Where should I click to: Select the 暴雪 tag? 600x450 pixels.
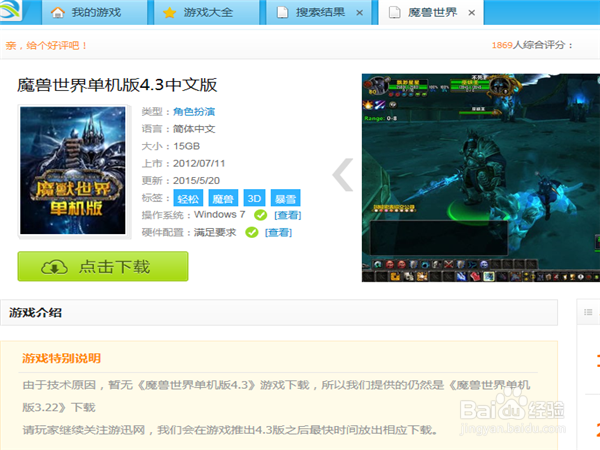click(x=285, y=199)
